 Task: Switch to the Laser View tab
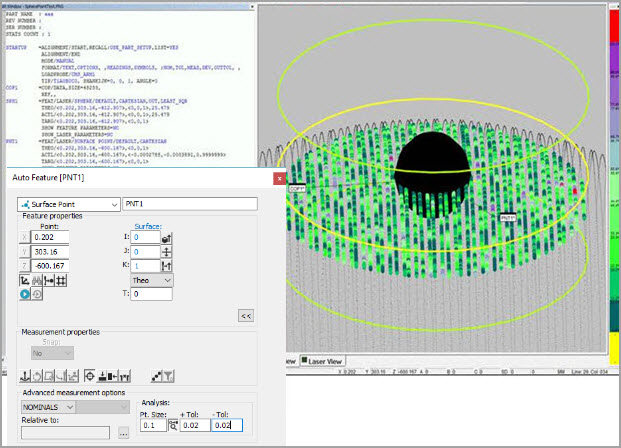(322, 361)
